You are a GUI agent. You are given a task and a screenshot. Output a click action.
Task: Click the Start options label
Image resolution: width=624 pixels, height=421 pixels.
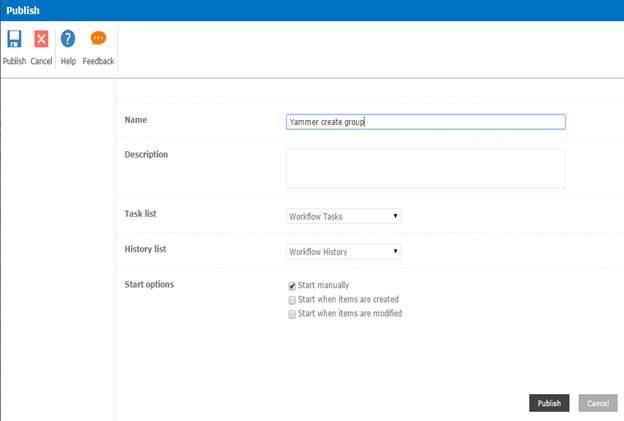point(149,284)
